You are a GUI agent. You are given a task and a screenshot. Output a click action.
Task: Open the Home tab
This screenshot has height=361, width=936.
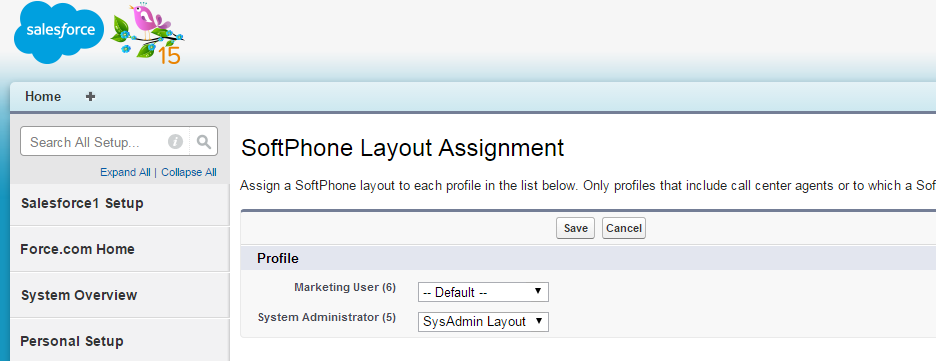tap(43, 97)
